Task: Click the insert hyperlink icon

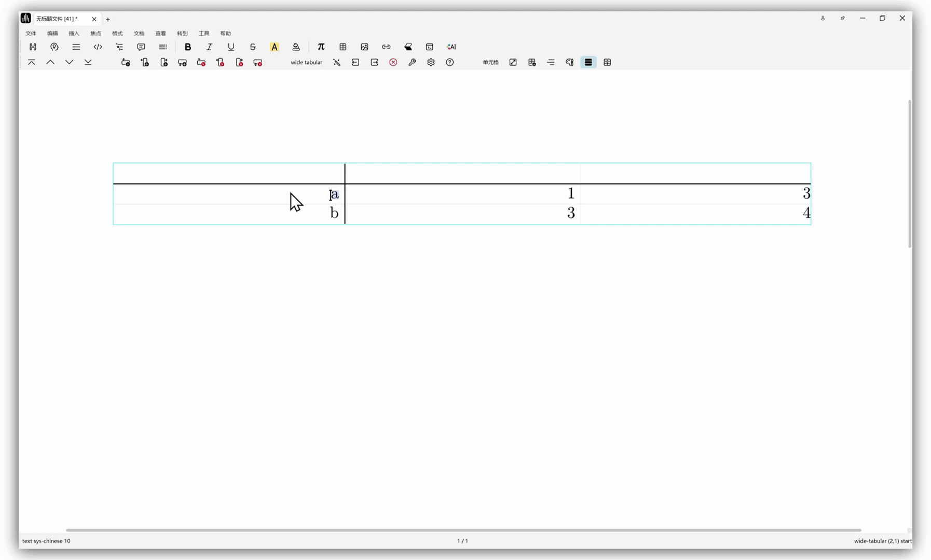Action: click(386, 47)
